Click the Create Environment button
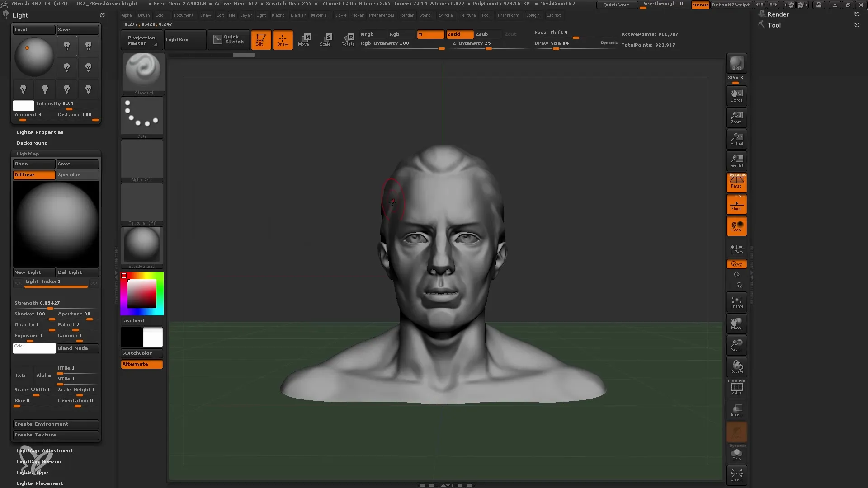Screen dimensions: 868x488 [x=55, y=424]
